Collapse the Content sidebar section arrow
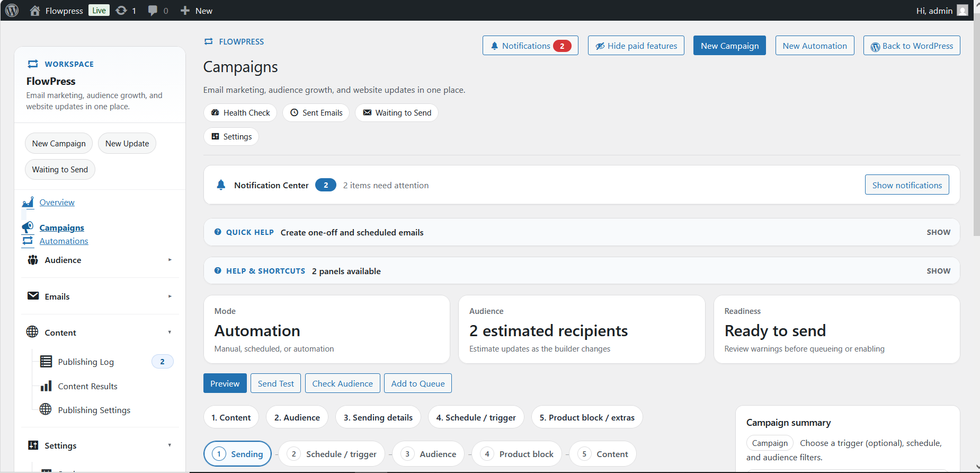Image resolution: width=980 pixels, height=473 pixels. tap(170, 332)
